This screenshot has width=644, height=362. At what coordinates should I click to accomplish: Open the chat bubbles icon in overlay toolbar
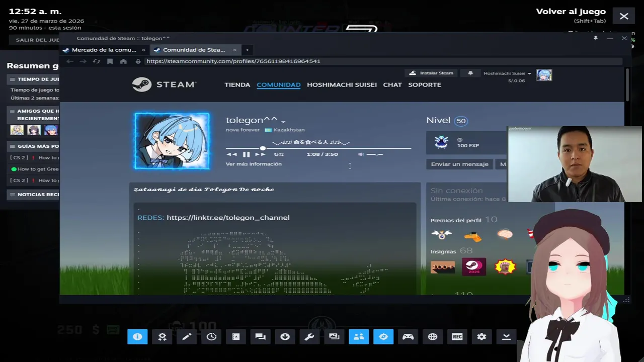click(x=260, y=337)
